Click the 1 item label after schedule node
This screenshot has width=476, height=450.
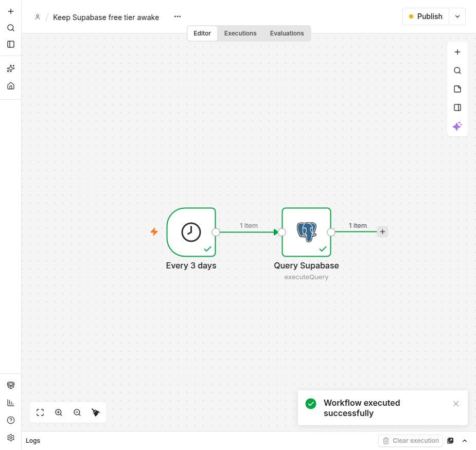click(249, 225)
